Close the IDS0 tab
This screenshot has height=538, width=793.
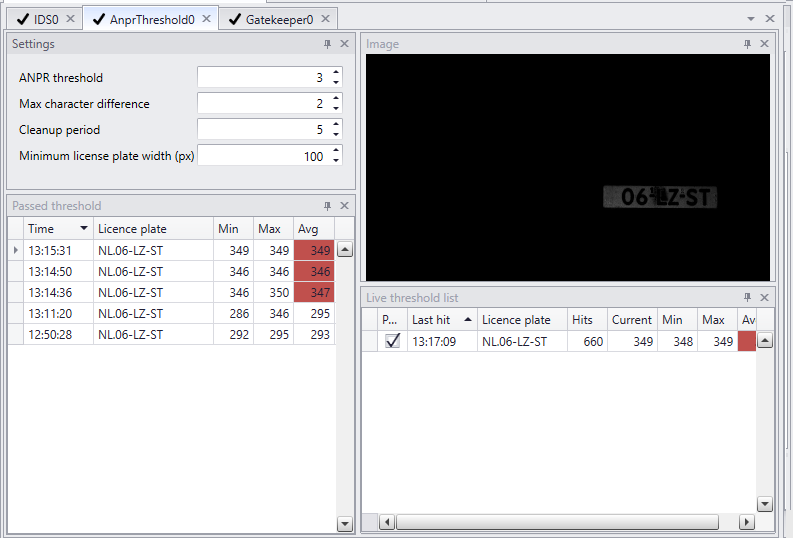coord(70,19)
